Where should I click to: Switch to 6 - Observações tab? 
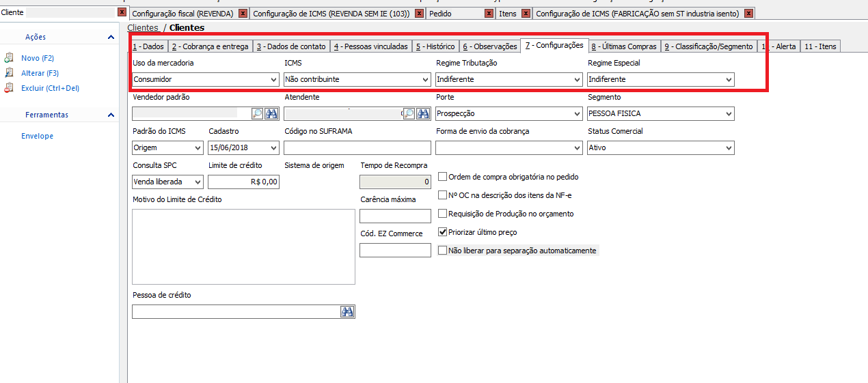490,46
